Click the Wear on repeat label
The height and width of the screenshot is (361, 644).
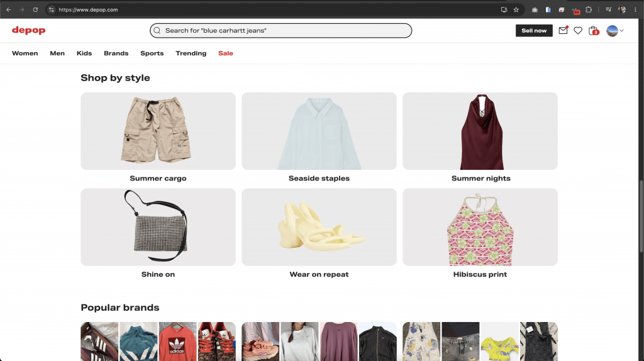319,274
